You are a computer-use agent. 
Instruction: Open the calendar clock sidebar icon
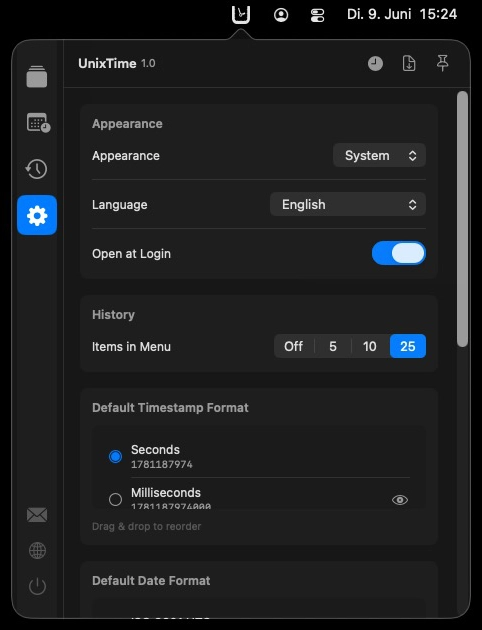[x=38, y=123]
